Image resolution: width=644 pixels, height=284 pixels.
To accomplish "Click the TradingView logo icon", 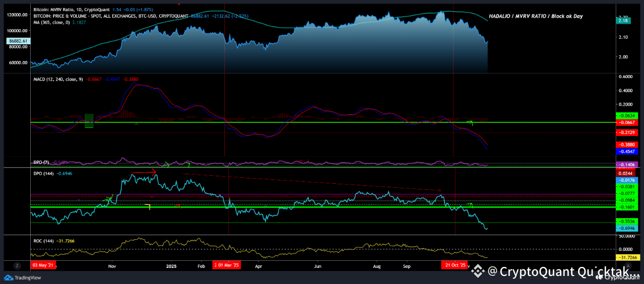I will [8, 277].
